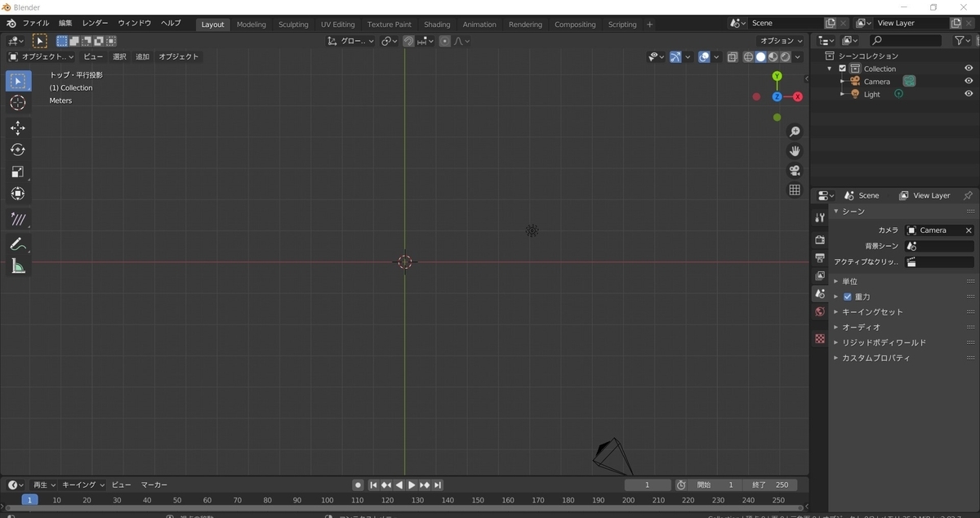The height and width of the screenshot is (518, 980).
Task: Click the magnifier zoom viewport icon
Action: click(x=795, y=132)
